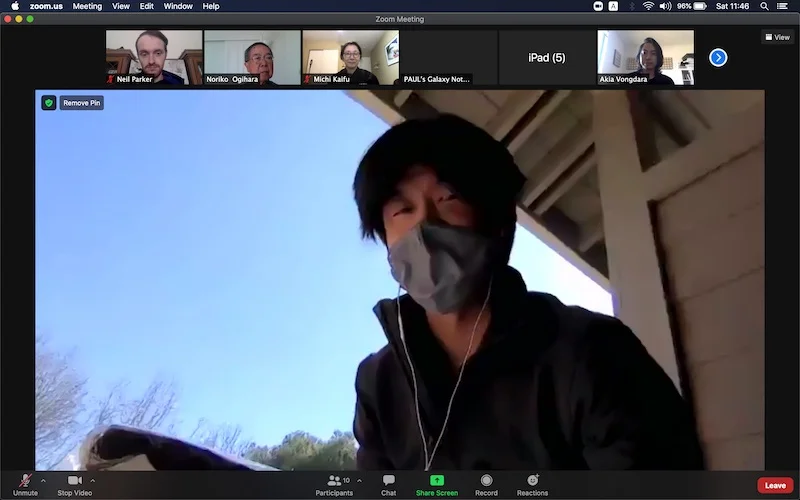Click the red Leave button
Image resolution: width=800 pixels, height=500 pixels.
click(774, 485)
